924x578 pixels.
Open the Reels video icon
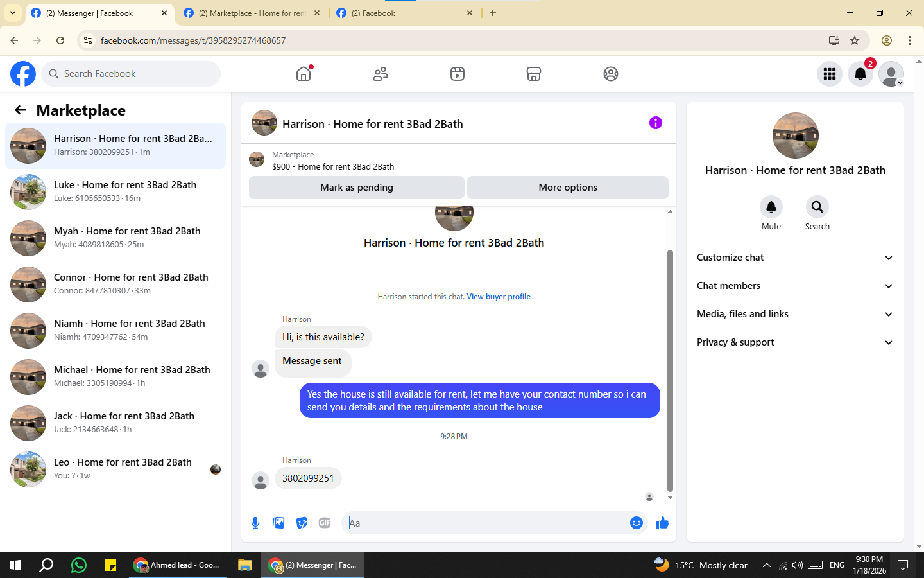point(458,74)
